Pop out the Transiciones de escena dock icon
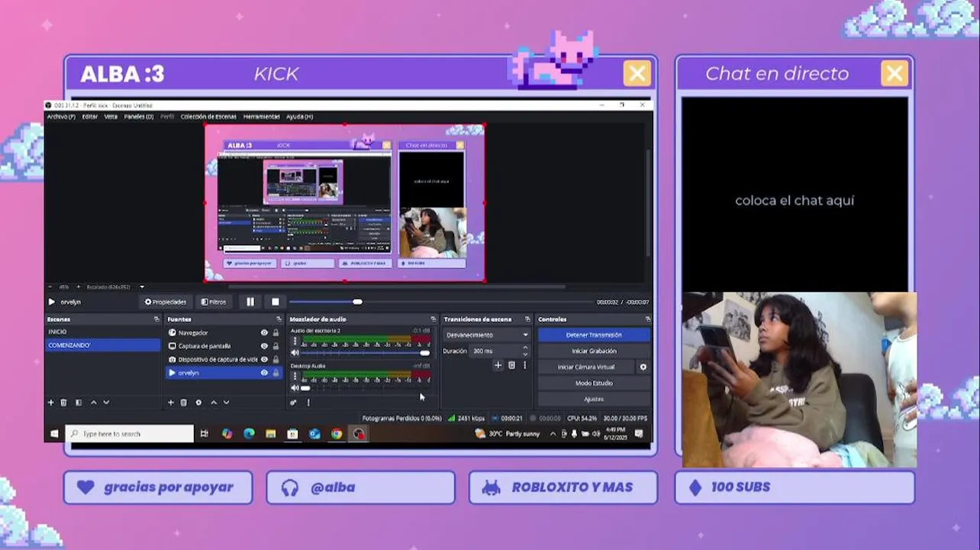980x550 pixels. pyautogui.click(x=527, y=319)
